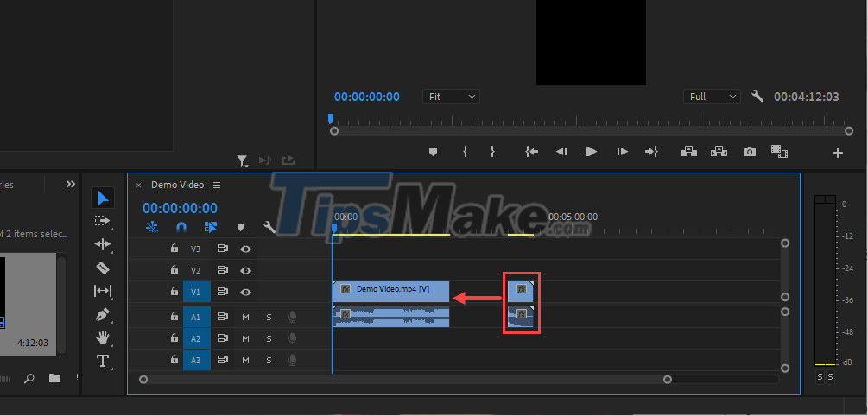The image size is (868, 416).
Task: Expand hidden panel tabs with double chevron
Action: coord(70,184)
